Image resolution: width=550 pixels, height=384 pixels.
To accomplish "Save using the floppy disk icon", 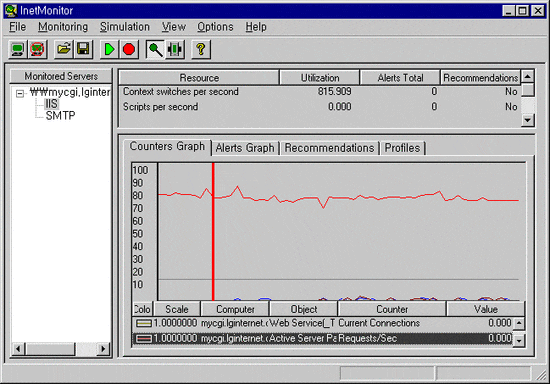I will pyautogui.click(x=83, y=49).
